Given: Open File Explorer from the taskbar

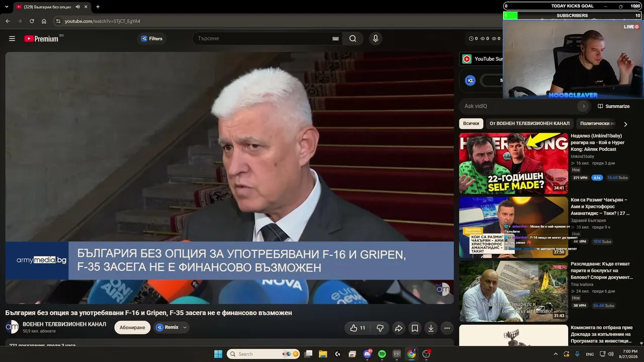Looking at the screenshot, I should (x=323, y=354).
